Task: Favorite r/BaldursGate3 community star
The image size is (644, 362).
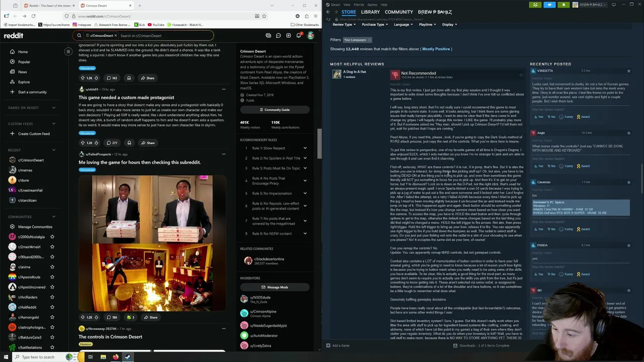Action: click(52, 337)
